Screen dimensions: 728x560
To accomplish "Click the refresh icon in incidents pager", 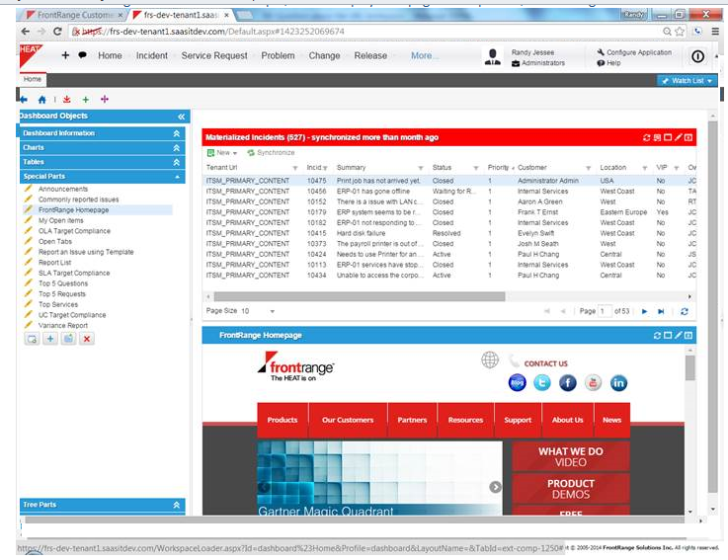I will [684, 311].
